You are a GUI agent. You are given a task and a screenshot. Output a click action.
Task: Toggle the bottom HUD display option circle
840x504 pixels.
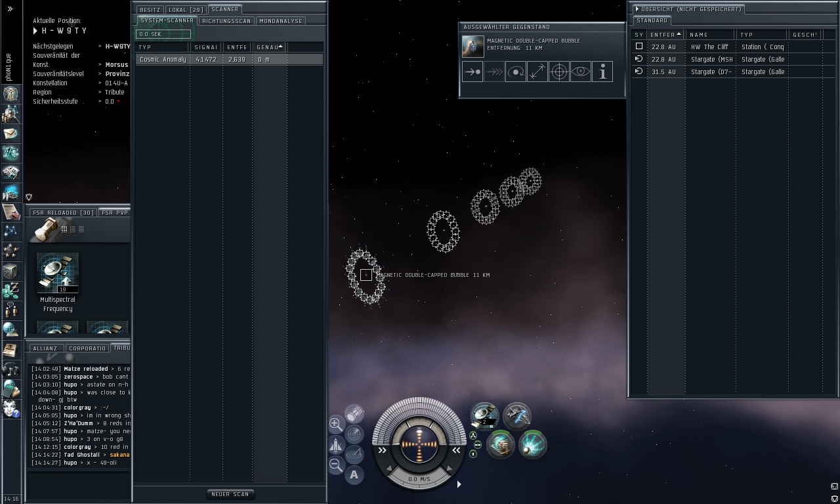click(x=473, y=454)
